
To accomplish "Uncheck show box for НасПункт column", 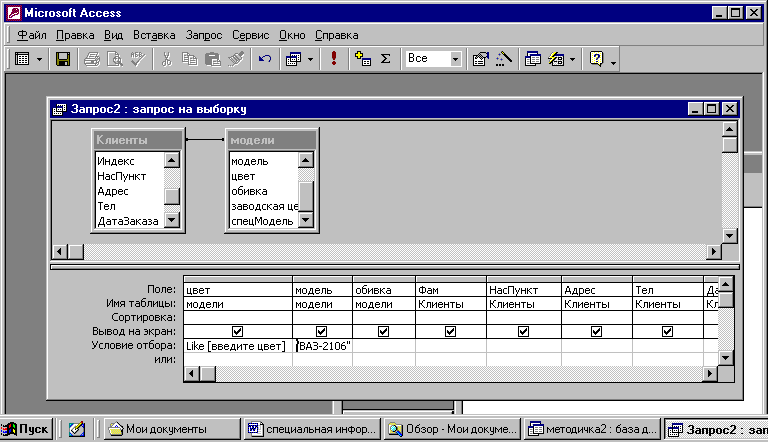I will (524, 332).
